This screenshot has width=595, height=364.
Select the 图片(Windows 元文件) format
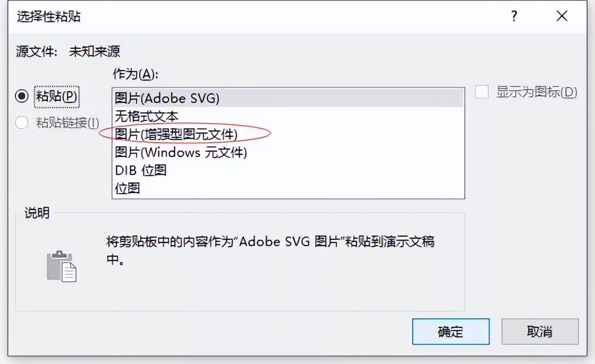181,152
